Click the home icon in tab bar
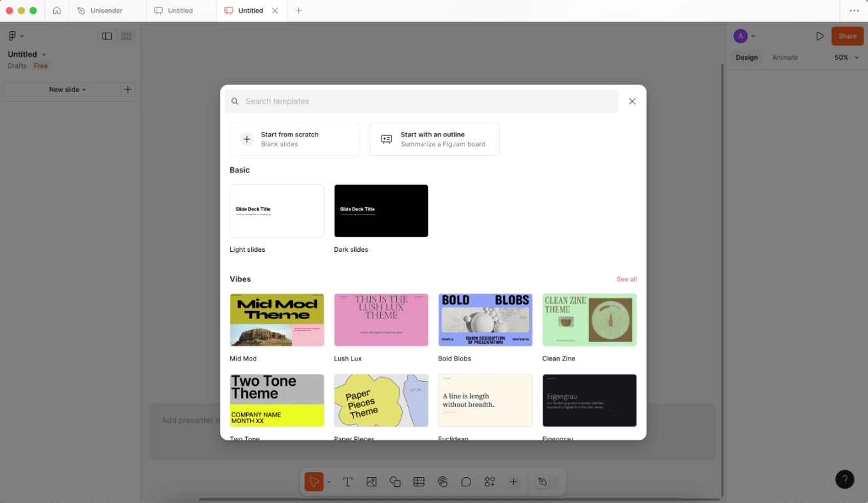 click(57, 11)
